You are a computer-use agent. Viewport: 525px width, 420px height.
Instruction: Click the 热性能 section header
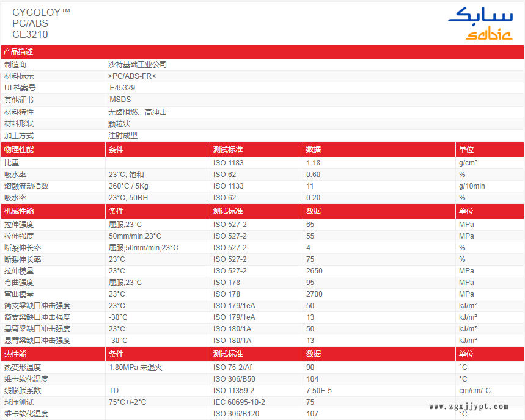15,354
